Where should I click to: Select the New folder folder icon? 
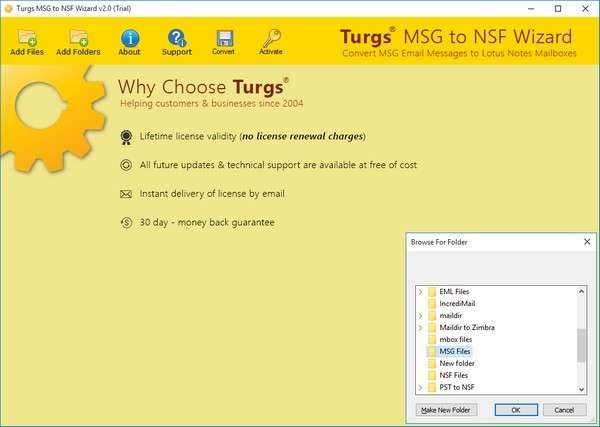[x=432, y=363]
